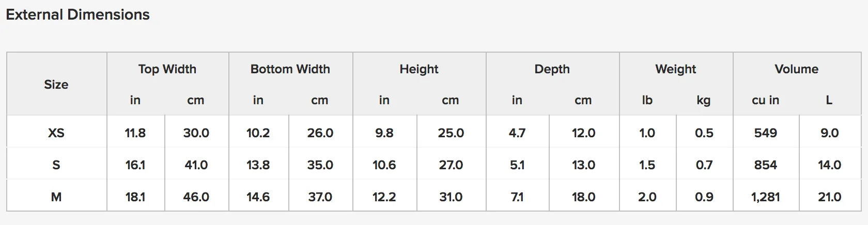Select the 21.0 L volume cell
Viewport: 868px width, 225px height.
tap(830, 197)
